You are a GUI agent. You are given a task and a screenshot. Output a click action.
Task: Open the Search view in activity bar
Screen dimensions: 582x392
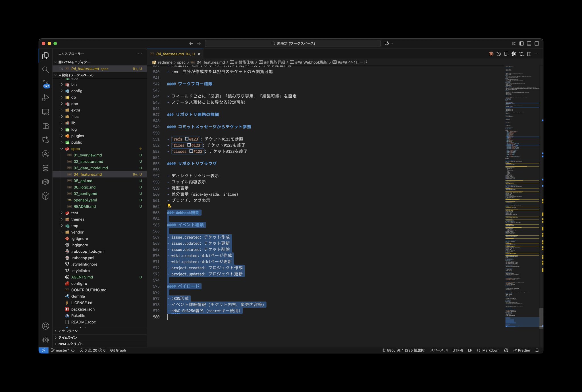pos(45,70)
